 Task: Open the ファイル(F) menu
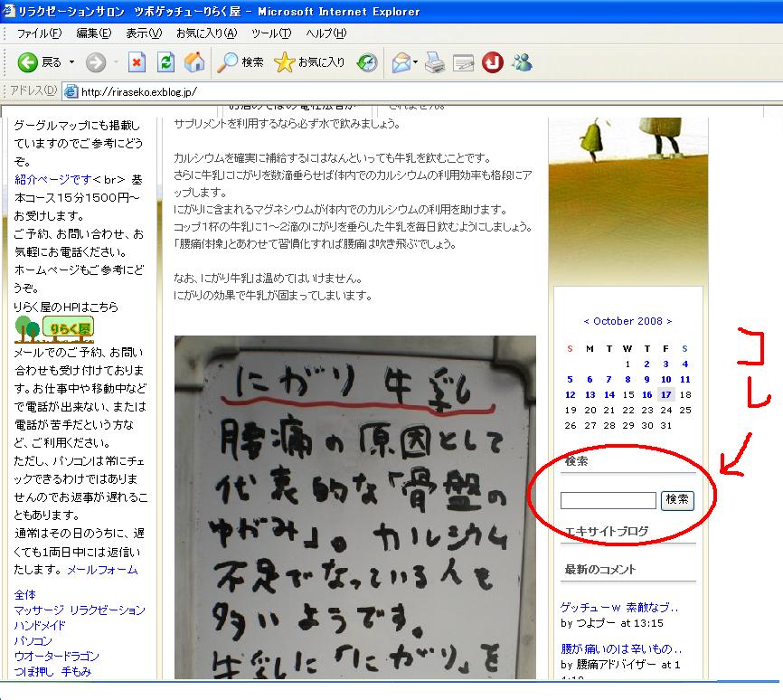click(x=39, y=33)
